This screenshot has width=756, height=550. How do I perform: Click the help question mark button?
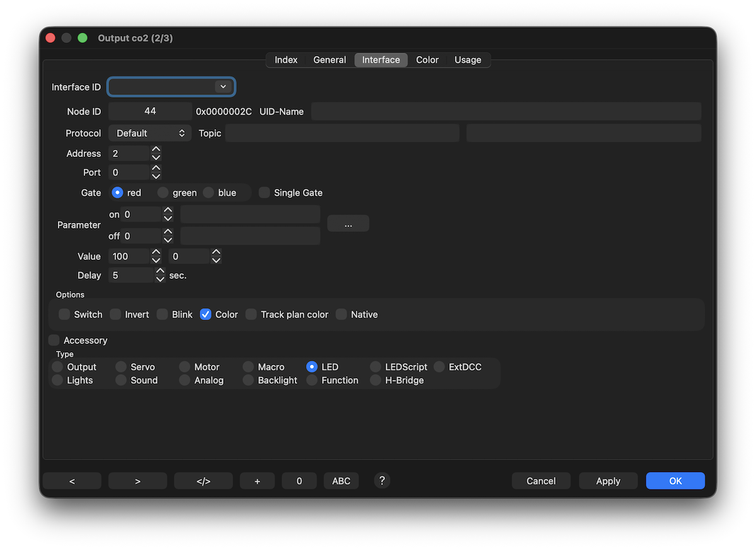pyautogui.click(x=382, y=481)
